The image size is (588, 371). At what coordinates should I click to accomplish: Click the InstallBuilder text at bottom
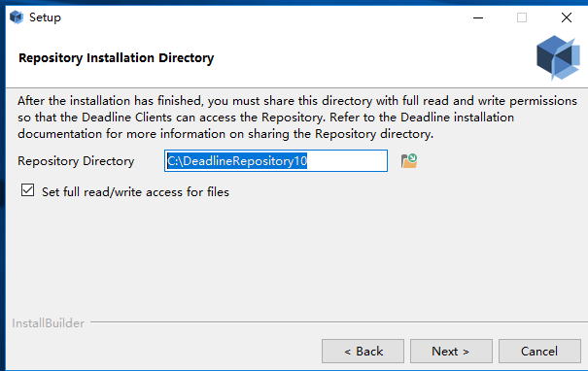tap(49, 323)
